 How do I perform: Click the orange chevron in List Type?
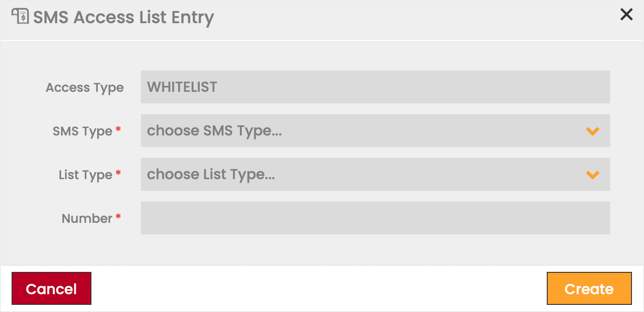(592, 175)
